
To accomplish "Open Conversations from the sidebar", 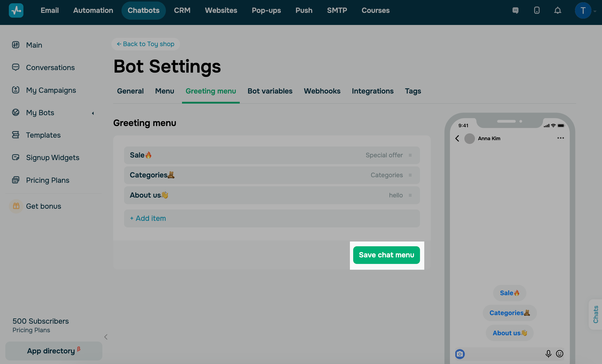I will pyautogui.click(x=50, y=68).
